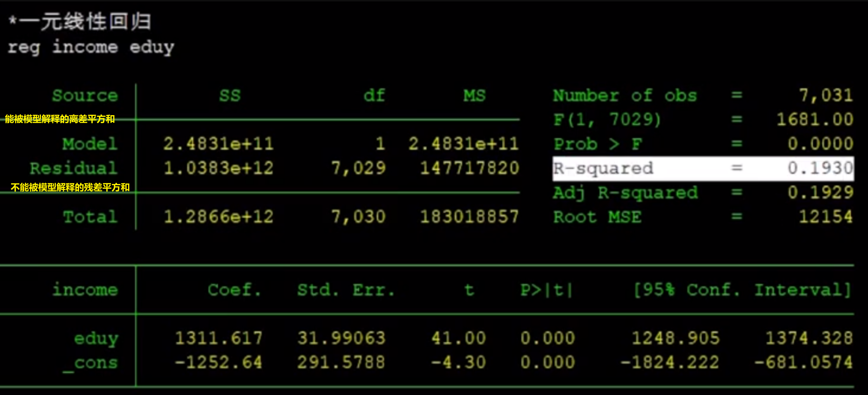This screenshot has width=868, height=395.
Task: Click the P>|t| column header
Action: 547,290
